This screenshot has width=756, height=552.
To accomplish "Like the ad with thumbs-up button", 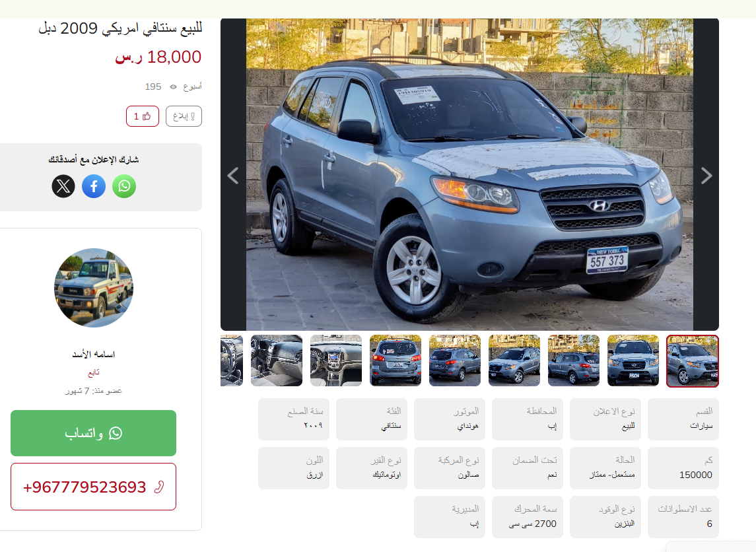I will (x=142, y=116).
